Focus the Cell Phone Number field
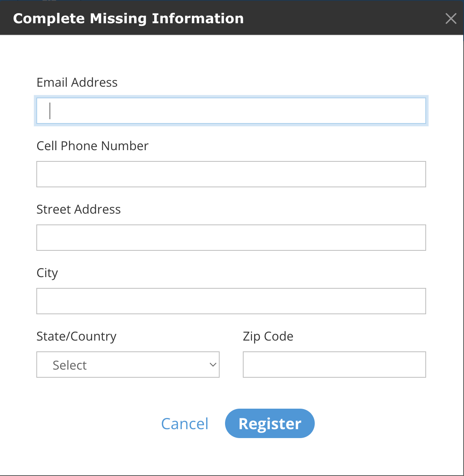 pos(231,174)
